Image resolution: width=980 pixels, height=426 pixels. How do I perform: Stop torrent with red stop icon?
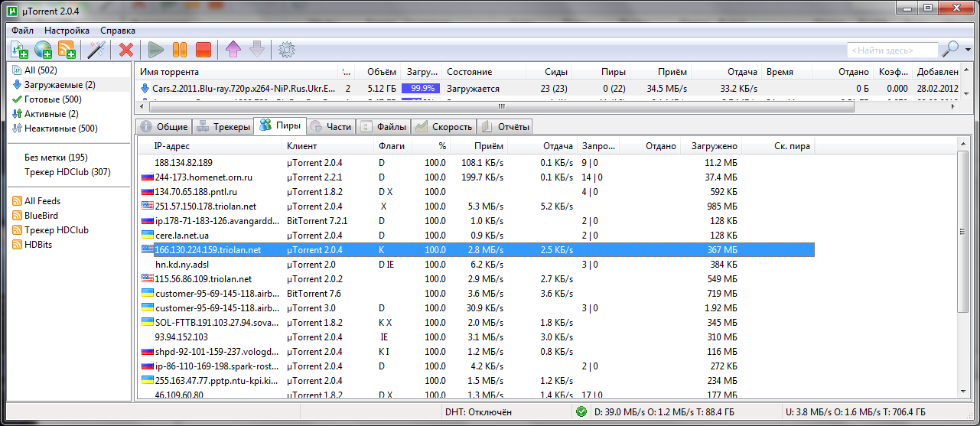coord(203,50)
